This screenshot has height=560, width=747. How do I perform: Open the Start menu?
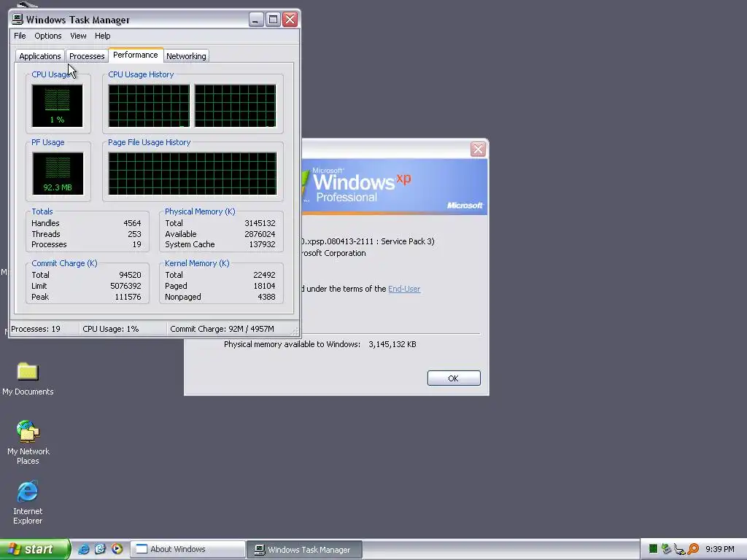35,549
